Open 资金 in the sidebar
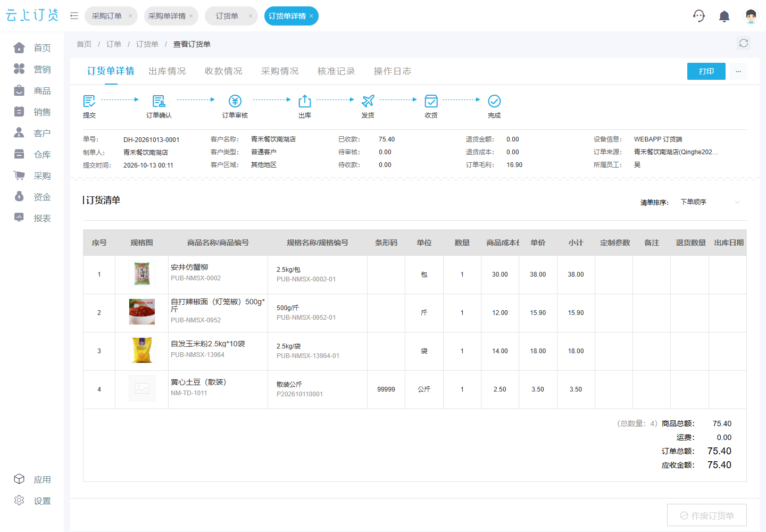The image size is (766, 532). [x=32, y=197]
